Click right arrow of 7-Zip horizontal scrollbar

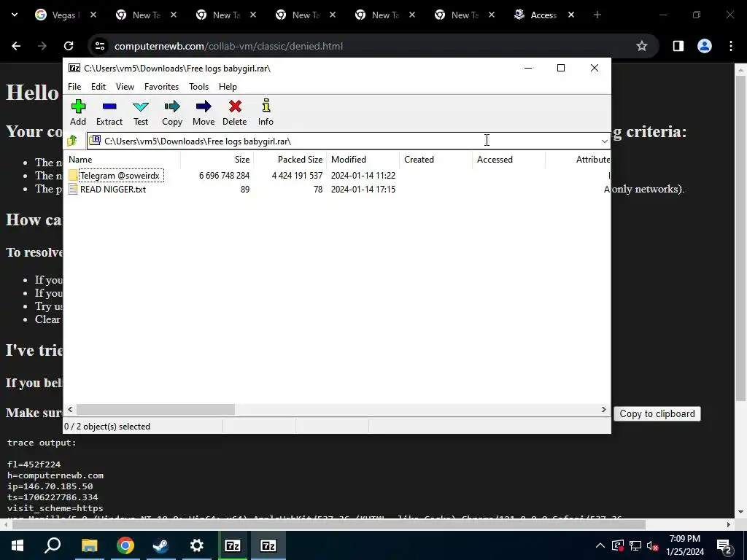(603, 410)
